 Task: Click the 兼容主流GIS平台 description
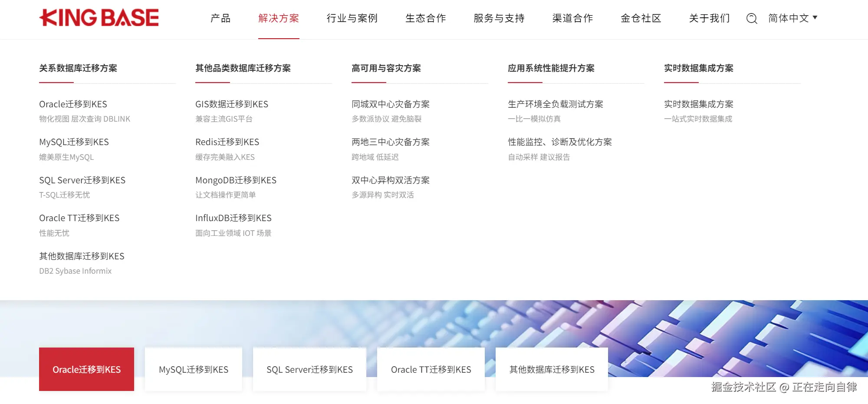point(224,119)
